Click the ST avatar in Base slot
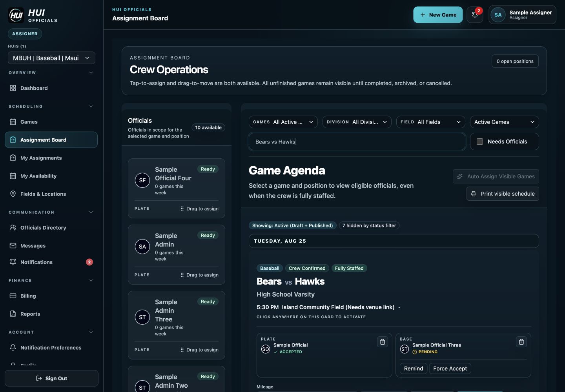 coord(405,349)
